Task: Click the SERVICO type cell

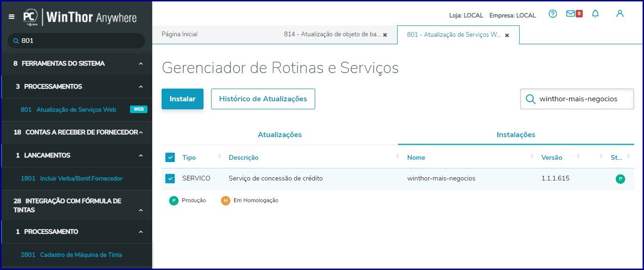Action: (x=196, y=179)
